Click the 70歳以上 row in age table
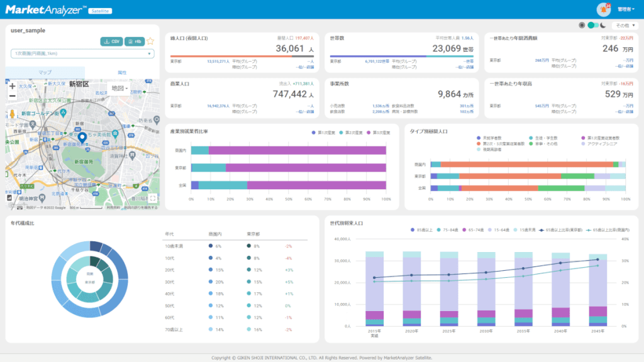Image resolution: width=644 pixels, height=362 pixels. [235, 329]
